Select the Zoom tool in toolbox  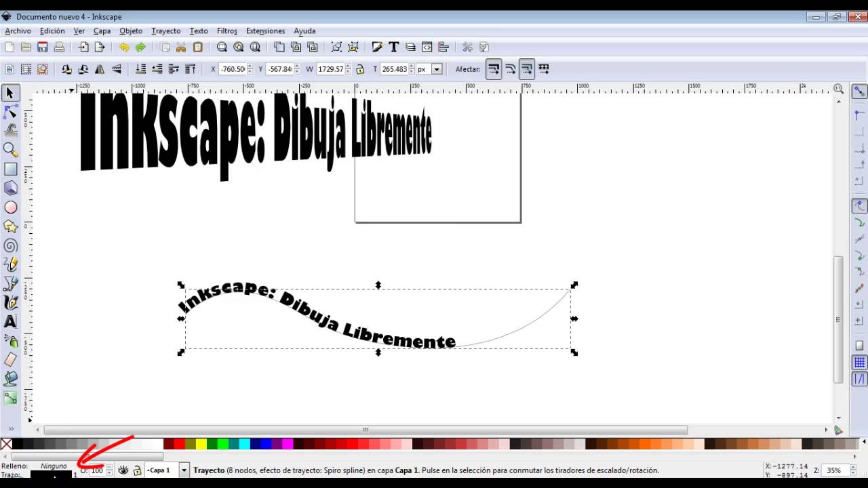10,150
